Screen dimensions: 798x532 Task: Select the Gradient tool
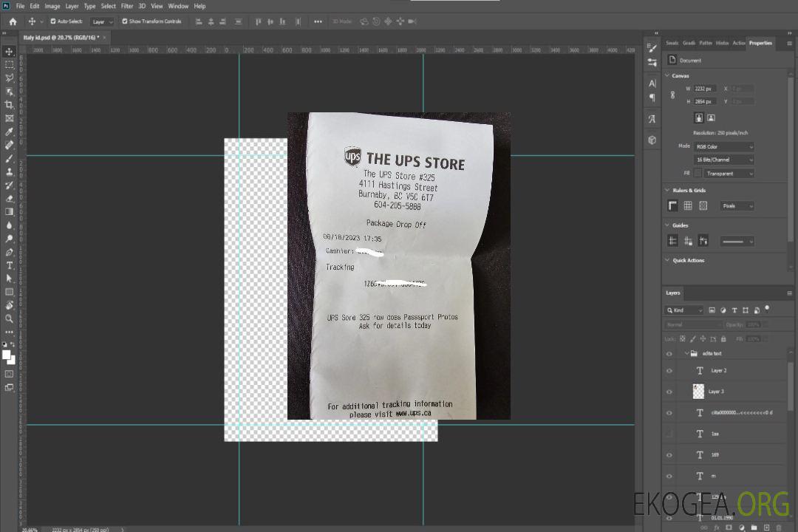(x=9, y=212)
